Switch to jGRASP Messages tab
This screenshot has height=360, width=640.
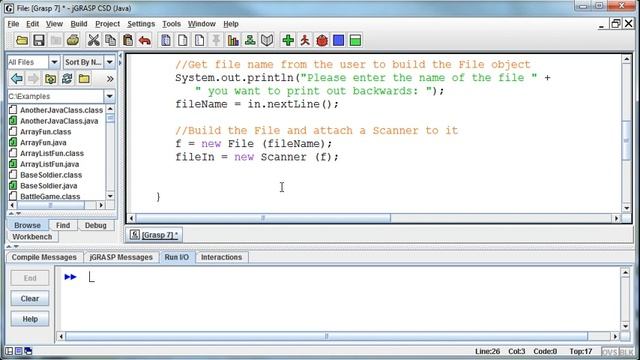(121, 257)
